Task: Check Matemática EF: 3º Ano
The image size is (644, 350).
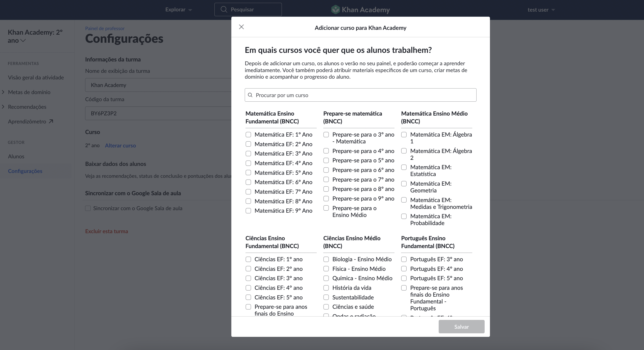Action: point(248,154)
